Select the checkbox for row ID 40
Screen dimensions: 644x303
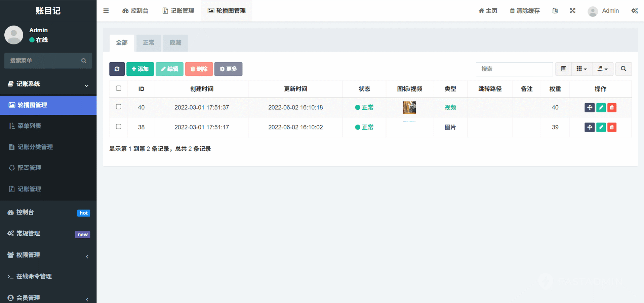119,107
